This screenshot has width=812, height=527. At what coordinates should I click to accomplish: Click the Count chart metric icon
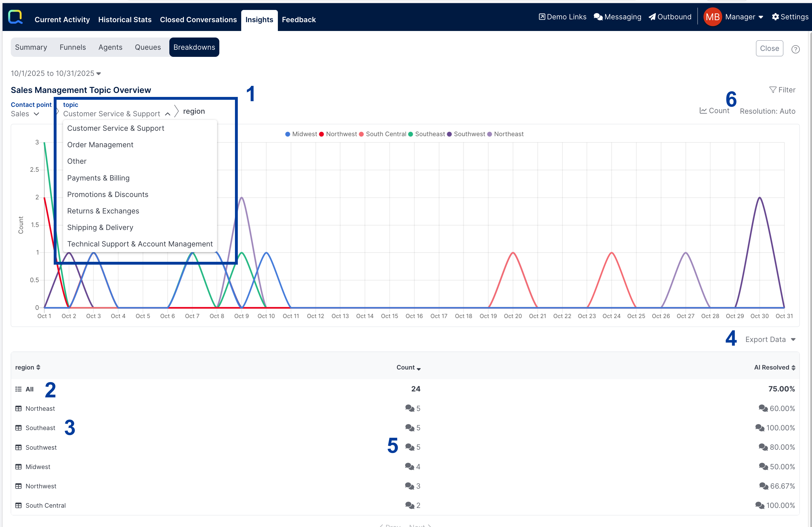(x=703, y=111)
